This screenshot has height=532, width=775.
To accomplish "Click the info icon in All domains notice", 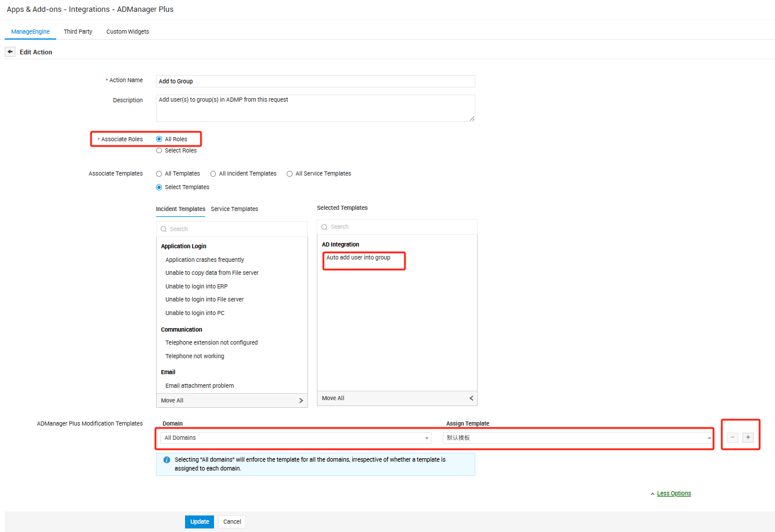I will click(x=167, y=460).
